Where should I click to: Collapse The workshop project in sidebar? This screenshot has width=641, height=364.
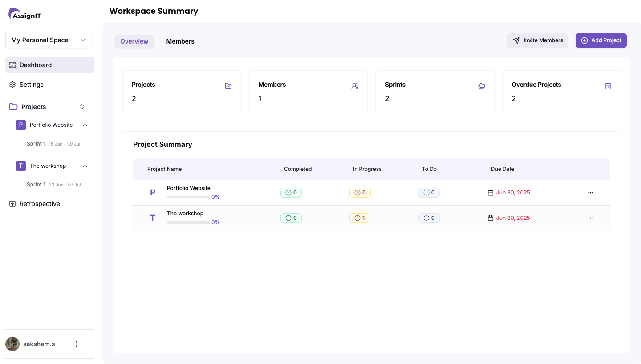(x=85, y=166)
